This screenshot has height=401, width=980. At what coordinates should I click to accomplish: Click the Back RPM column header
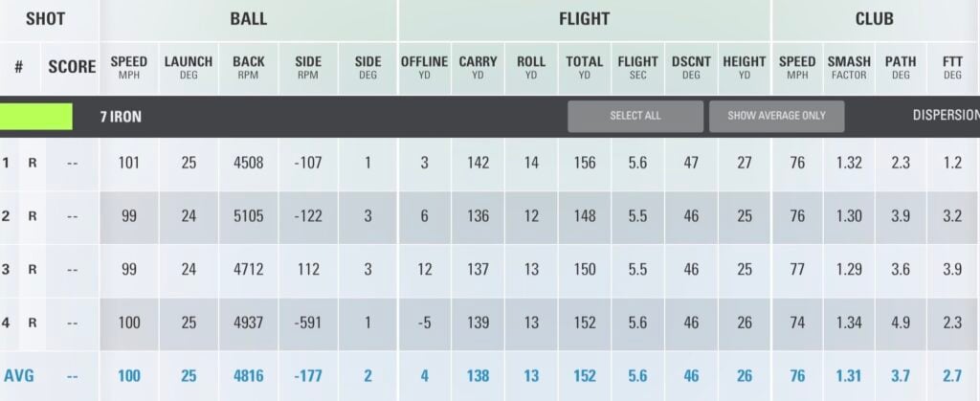pyautogui.click(x=249, y=67)
